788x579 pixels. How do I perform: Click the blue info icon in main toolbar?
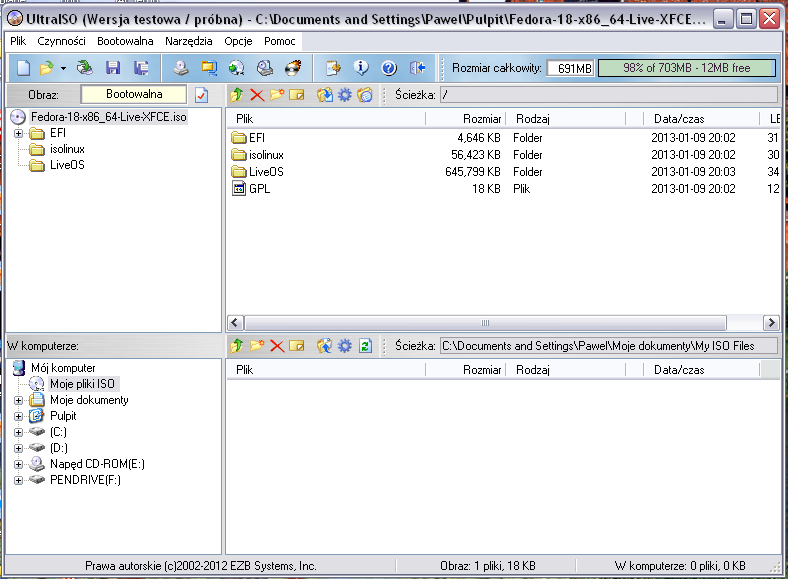pyautogui.click(x=361, y=68)
